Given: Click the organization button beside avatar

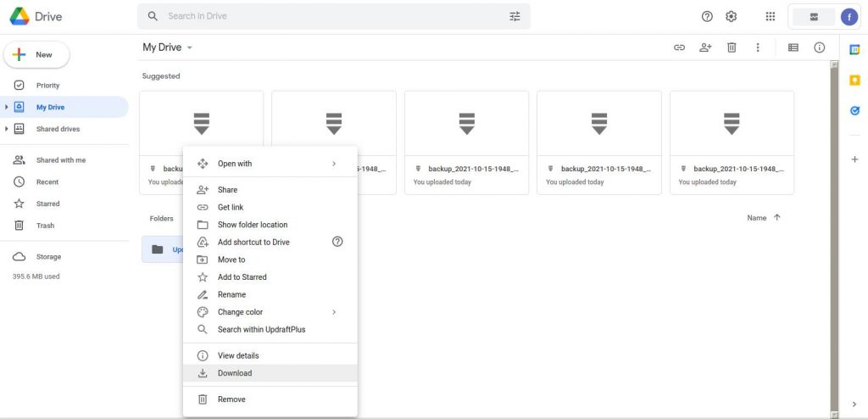Looking at the screenshot, I should tap(814, 17).
